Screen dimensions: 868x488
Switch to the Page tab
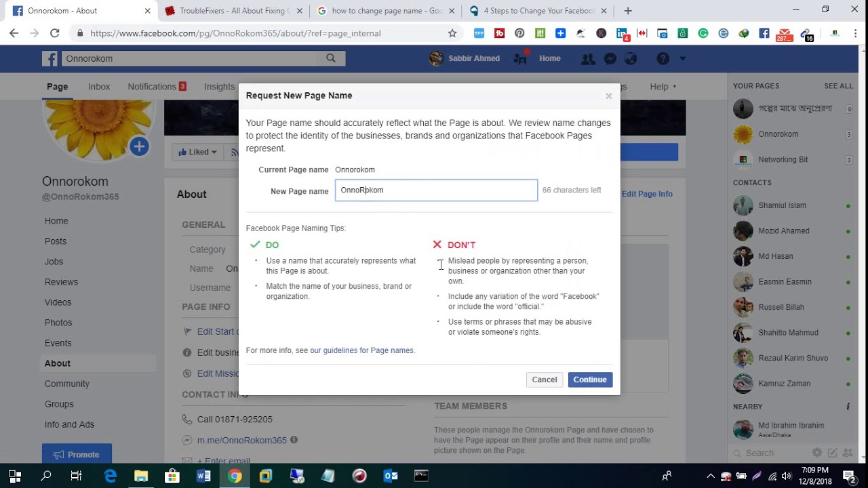[x=57, y=87]
